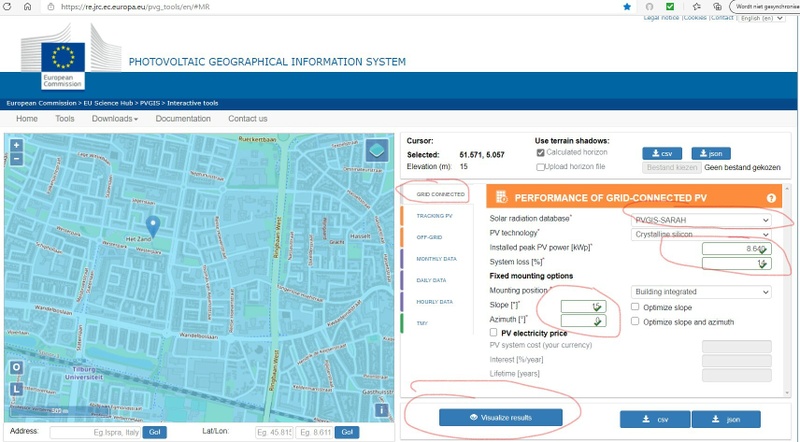Open the English language selector
Image resolution: width=800 pixels, height=442 pixels.
click(762, 18)
